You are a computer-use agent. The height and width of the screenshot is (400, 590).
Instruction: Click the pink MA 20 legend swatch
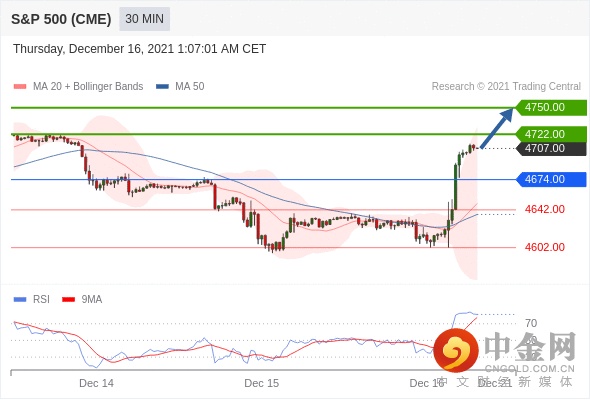pos(20,87)
